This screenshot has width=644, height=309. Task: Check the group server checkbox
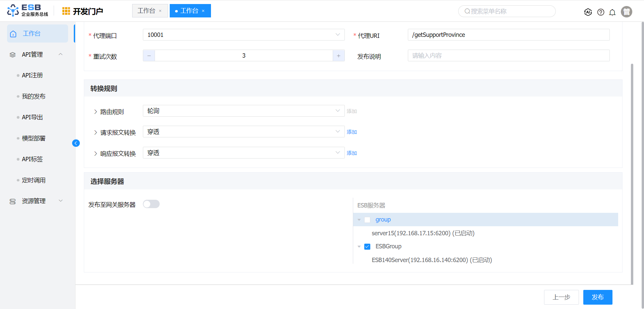(367, 220)
